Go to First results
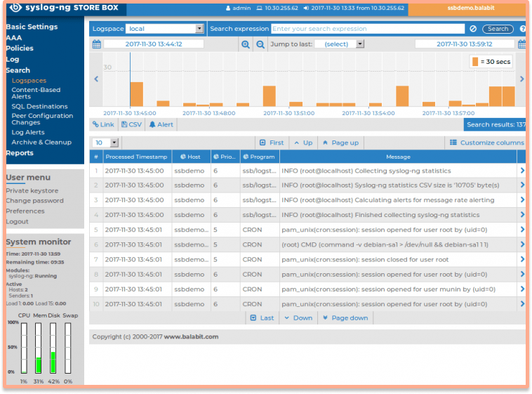Screen dimensions: 532x394 pos(272,143)
